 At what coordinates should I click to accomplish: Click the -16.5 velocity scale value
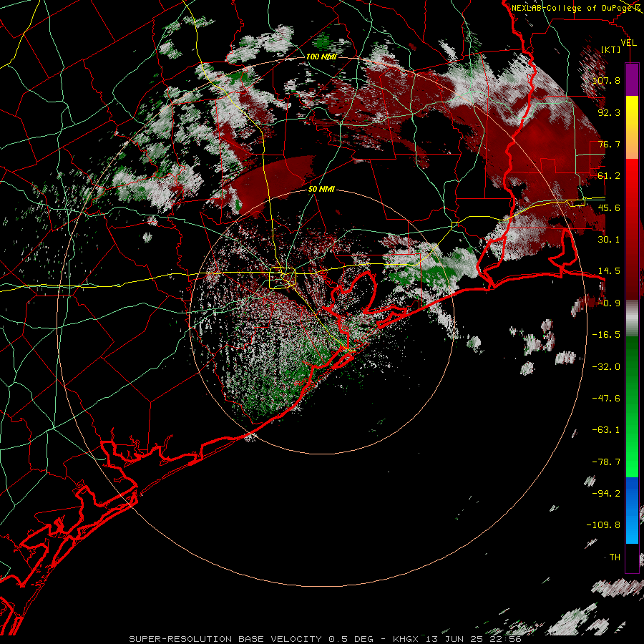[x=606, y=335]
